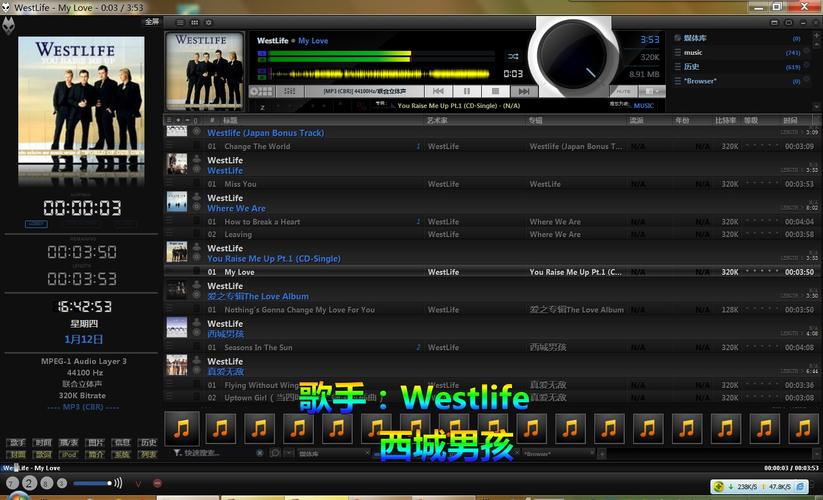This screenshot has height=500, width=823.
Task: Stop playback with the square button
Action: (495, 91)
